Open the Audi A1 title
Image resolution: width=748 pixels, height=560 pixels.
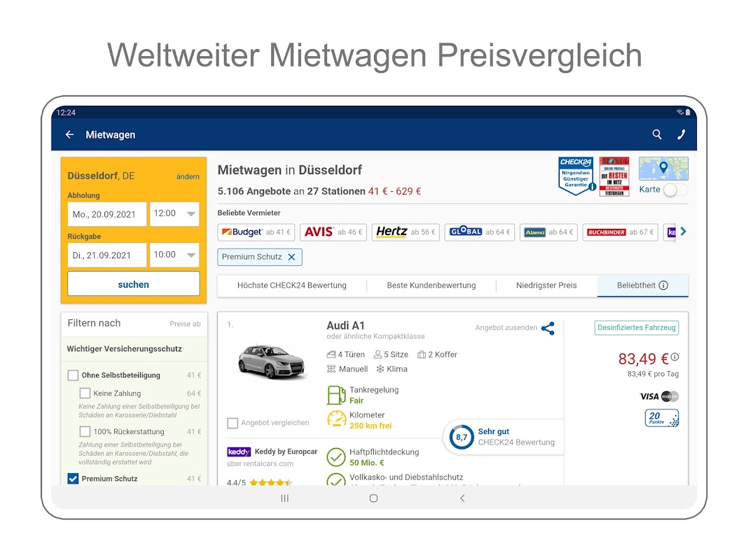[x=345, y=325]
